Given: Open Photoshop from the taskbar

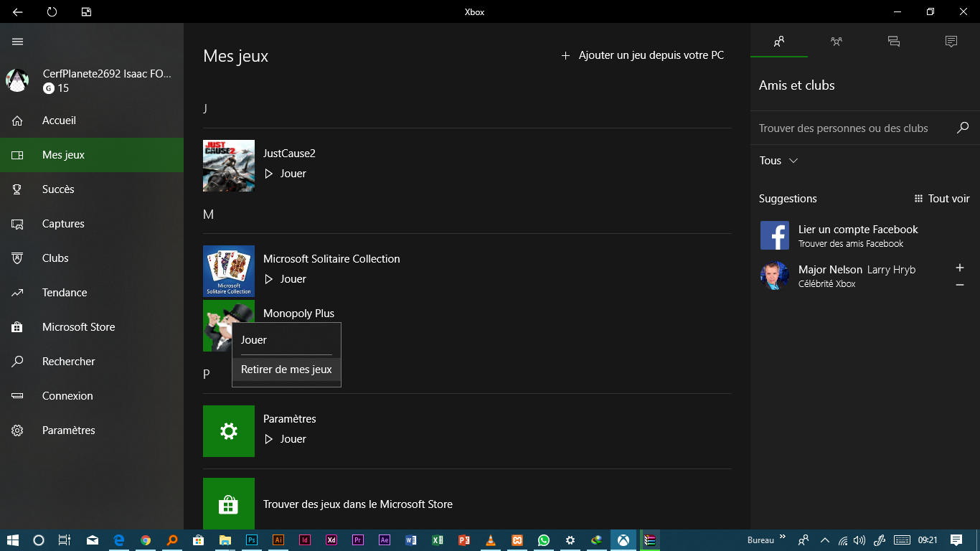Looking at the screenshot, I should [252, 540].
